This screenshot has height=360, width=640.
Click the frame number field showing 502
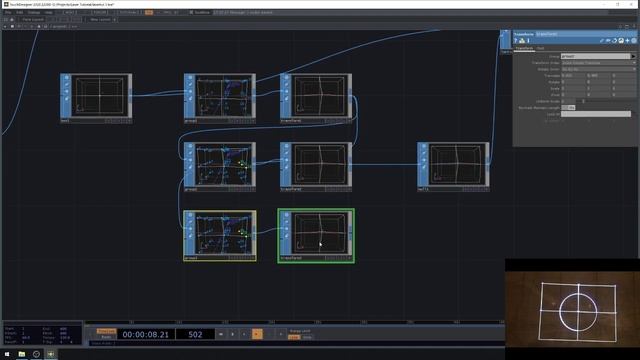(x=195, y=334)
